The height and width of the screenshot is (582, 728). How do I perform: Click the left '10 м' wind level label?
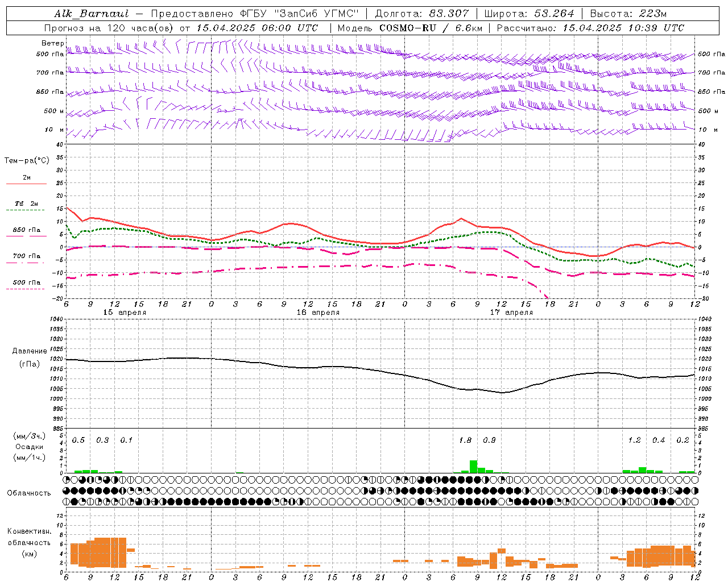[x=55, y=130]
